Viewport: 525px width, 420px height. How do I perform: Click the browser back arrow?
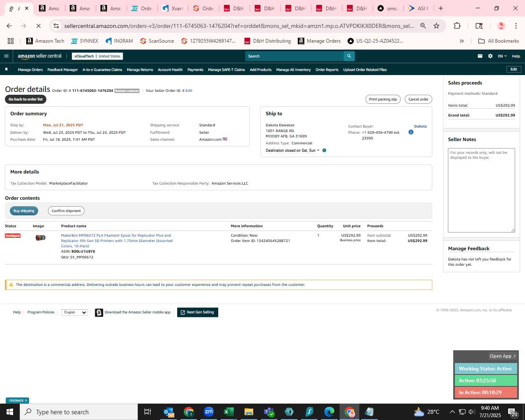point(9,26)
